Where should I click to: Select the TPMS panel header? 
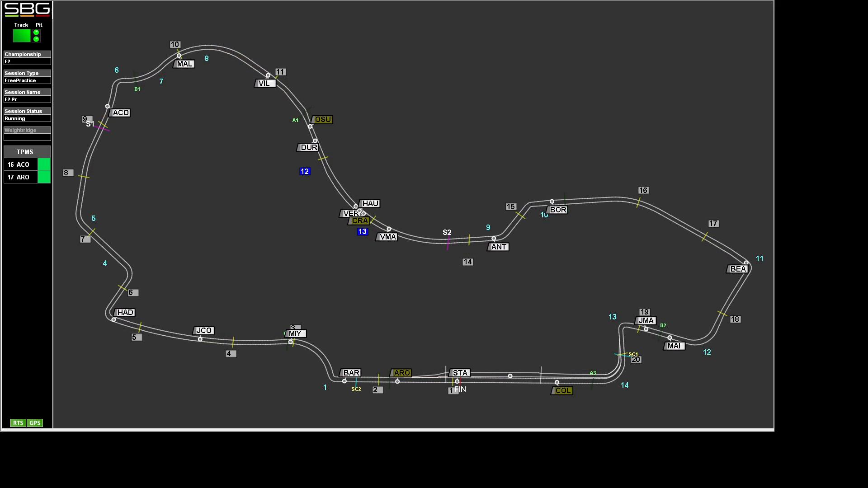(x=27, y=152)
